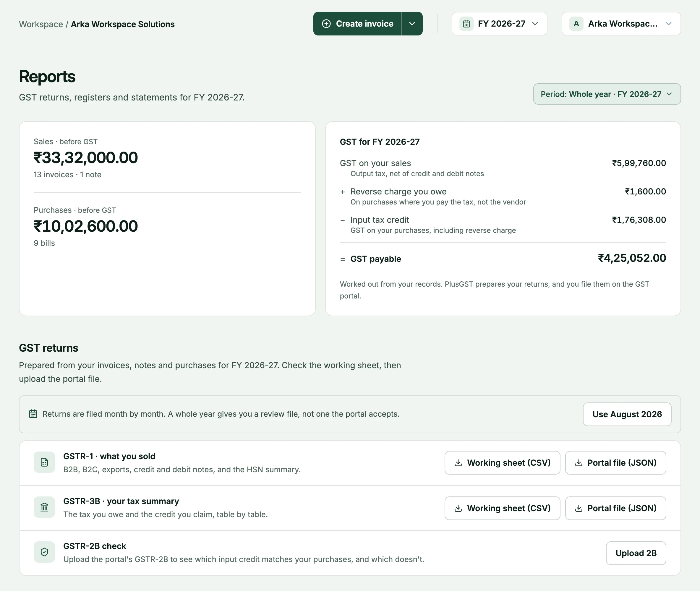Click the calendar icon beside FY 2026-27

pyautogui.click(x=466, y=24)
